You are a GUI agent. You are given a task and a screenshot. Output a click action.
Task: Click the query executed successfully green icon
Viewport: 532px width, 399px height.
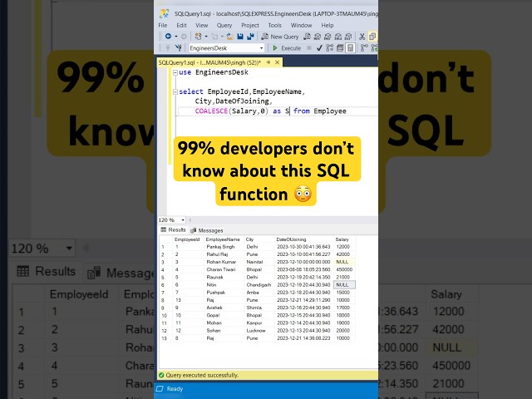click(x=161, y=375)
